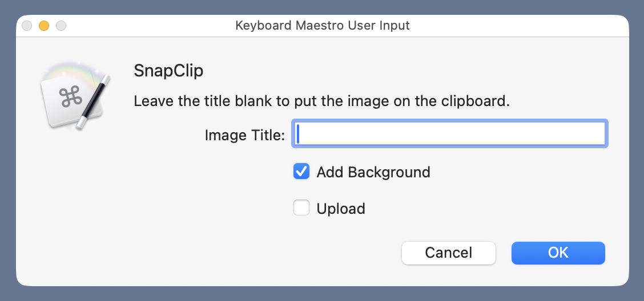Click the "Image Title:" field label
The height and width of the screenshot is (301, 644).
click(244, 135)
